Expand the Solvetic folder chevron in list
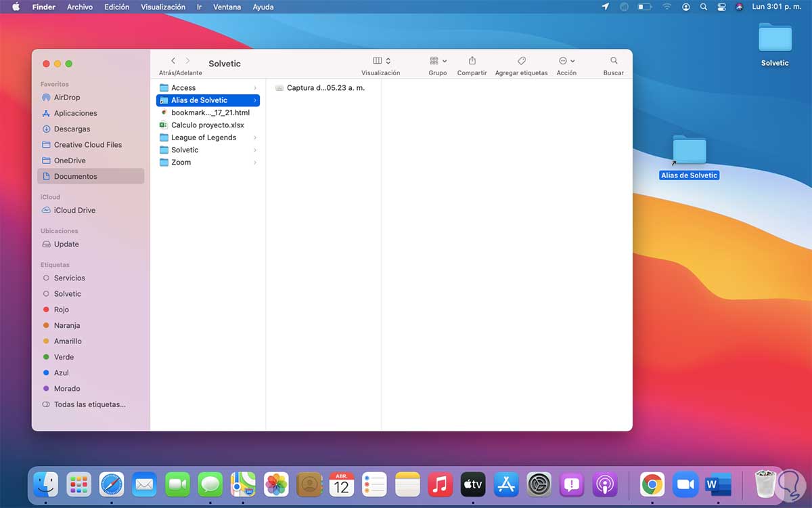Image resolution: width=812 pixels, height=508 pixels. 255,150
